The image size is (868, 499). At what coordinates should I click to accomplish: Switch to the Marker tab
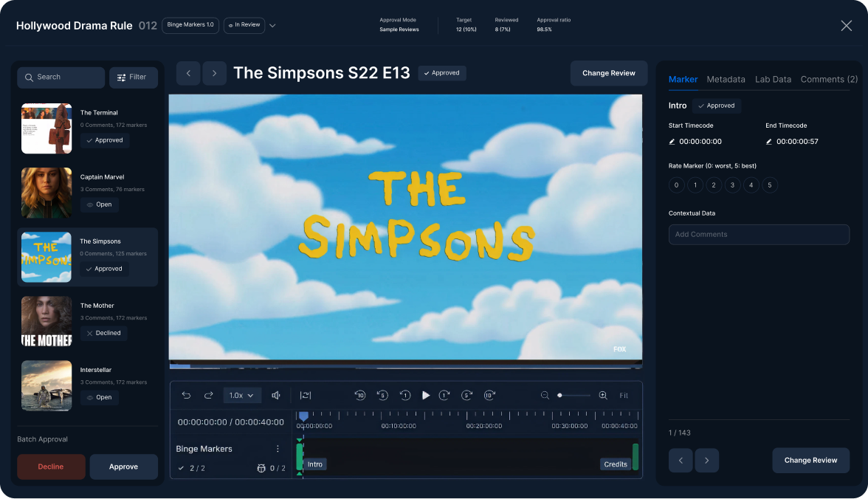683,79
